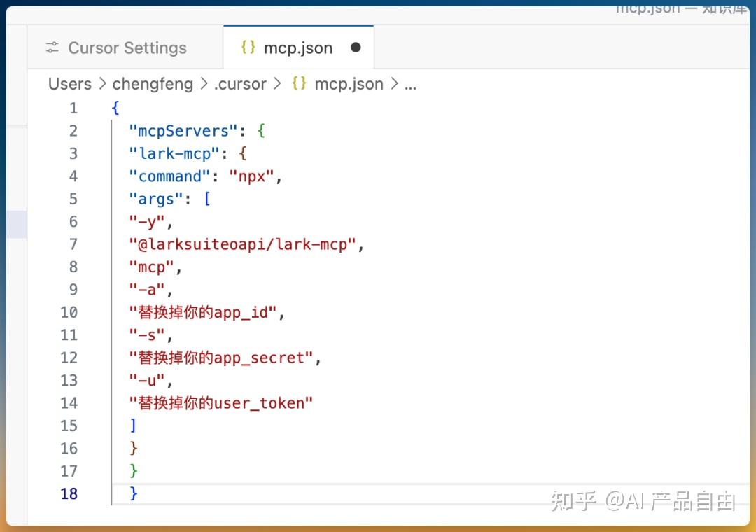
Task: Click the "-u" argument string
Action: (x=147, y=380)
